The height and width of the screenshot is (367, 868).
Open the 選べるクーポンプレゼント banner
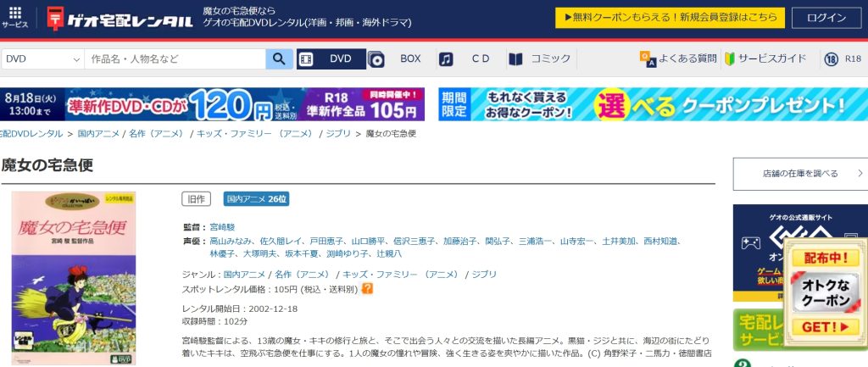[x=654, y=104]
